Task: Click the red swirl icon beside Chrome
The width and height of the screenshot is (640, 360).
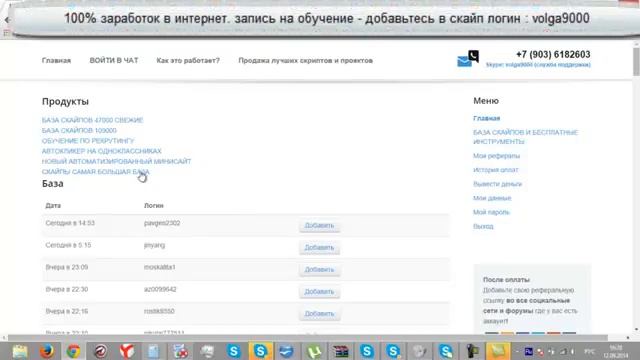Action: click(x=100, y=351)
